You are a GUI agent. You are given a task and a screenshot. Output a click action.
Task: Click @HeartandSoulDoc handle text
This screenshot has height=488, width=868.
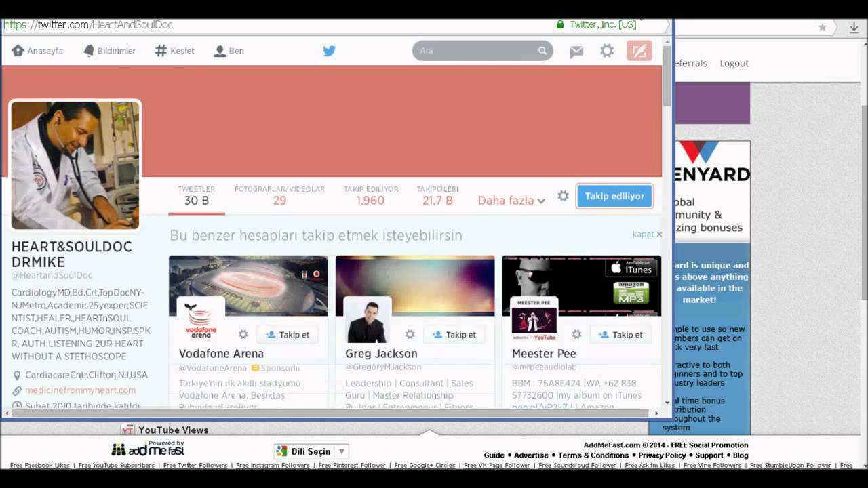click(52, 276)
